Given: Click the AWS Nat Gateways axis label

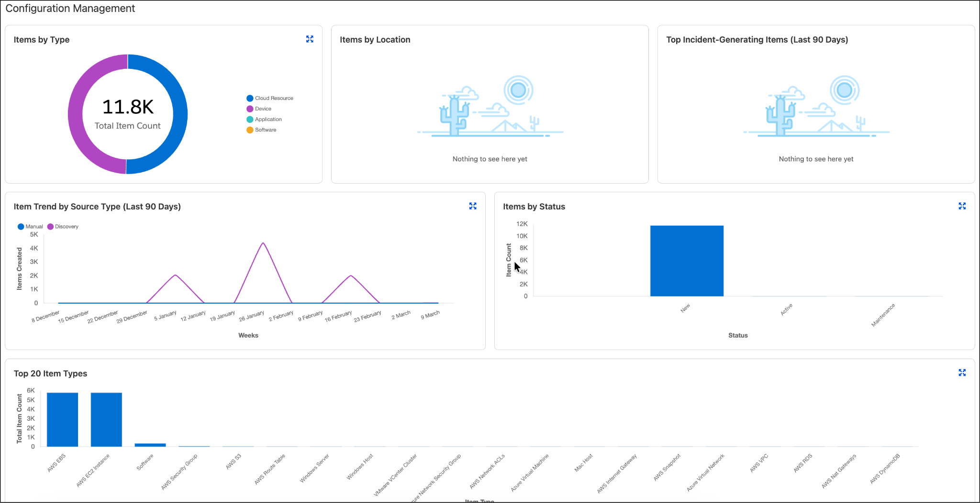Looking at the screenshot, I should coord(839,471).
